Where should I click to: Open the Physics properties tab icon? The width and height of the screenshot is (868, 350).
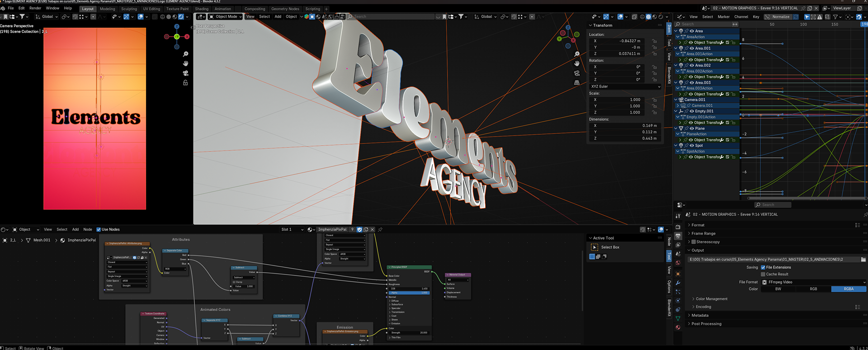(x=678, y=301)
